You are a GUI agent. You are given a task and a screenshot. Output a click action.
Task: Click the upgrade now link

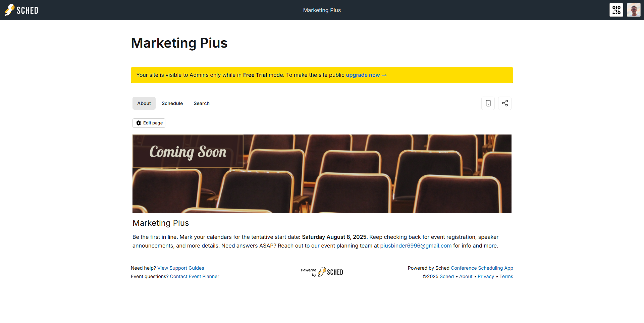[366, 75]
